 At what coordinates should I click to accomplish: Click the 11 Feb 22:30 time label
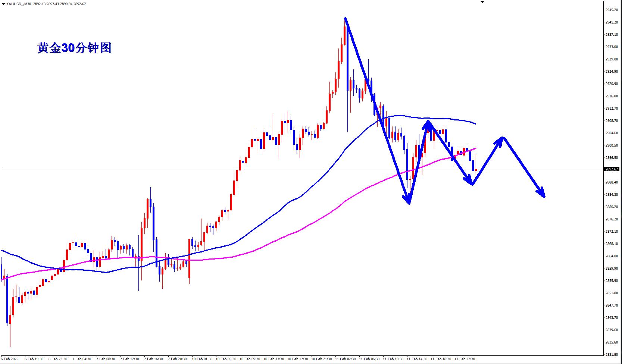(465, 359)
